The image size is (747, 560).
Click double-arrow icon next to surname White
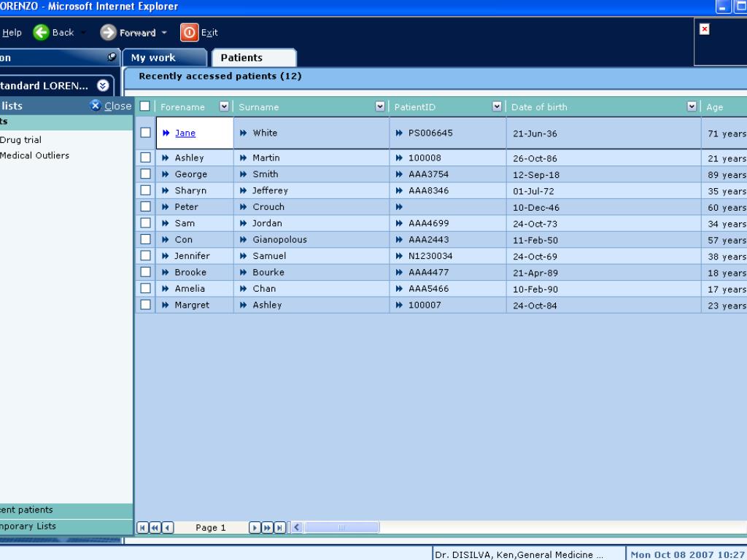coord(244,133)
